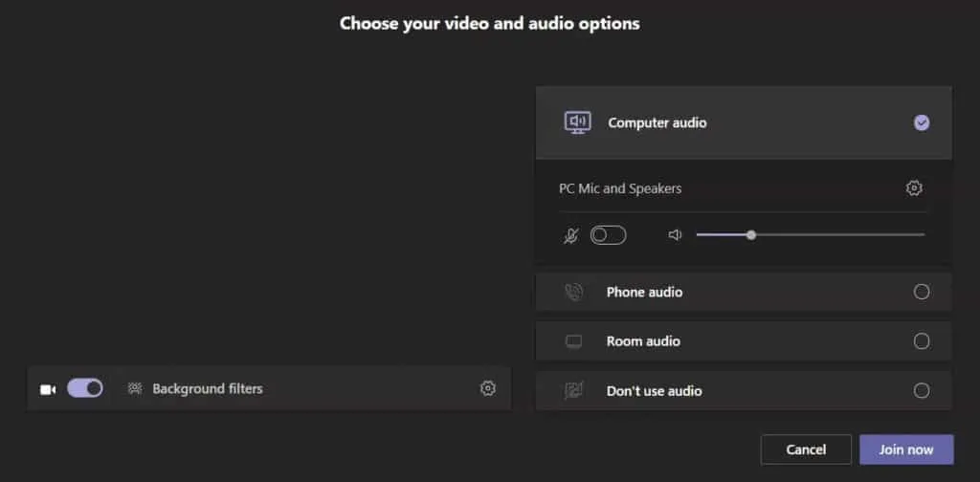Select the Room audio radio button
980x482 pixels.
tap(922, 341)
